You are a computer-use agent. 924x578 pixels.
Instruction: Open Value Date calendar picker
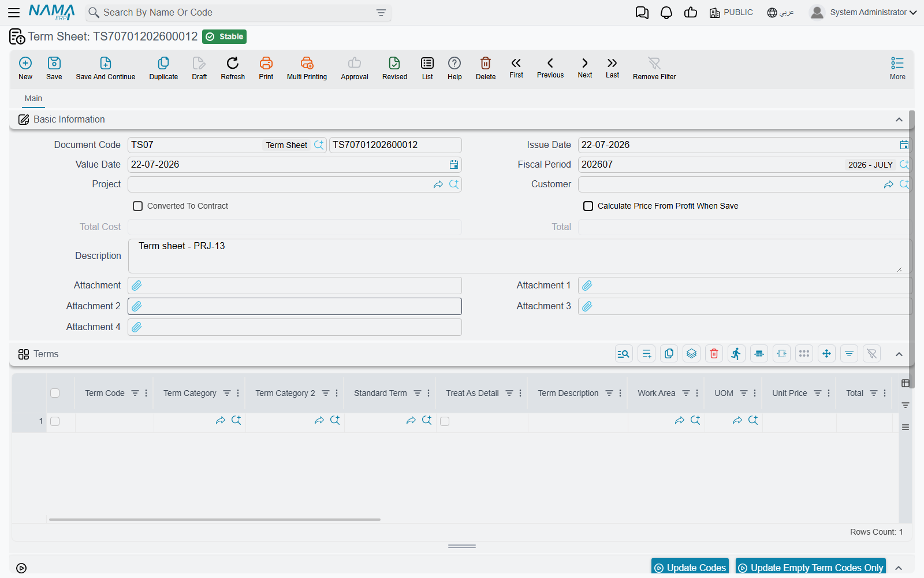pyautogui.click(x=454, y=165)
